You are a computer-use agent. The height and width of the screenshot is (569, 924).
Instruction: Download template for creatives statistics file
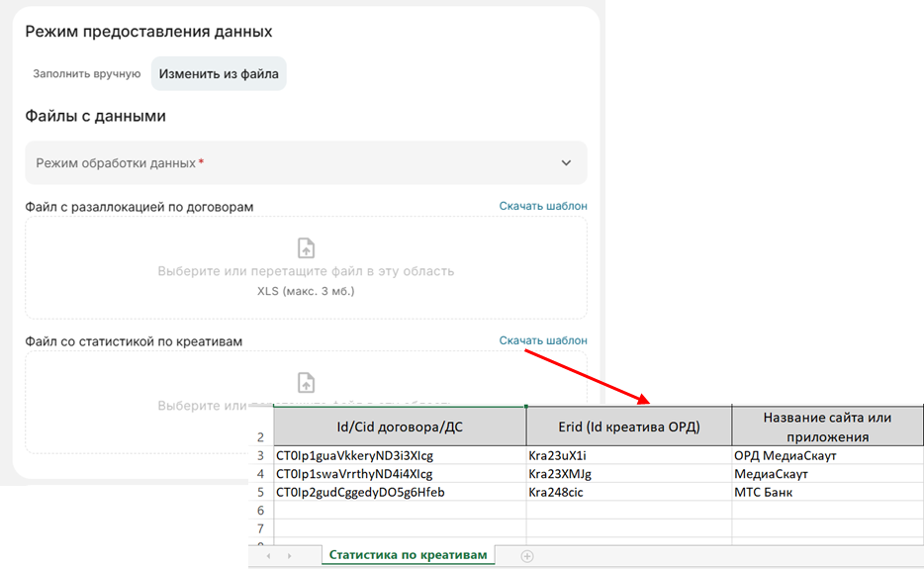pyautogui.click(x=542, y=340)
